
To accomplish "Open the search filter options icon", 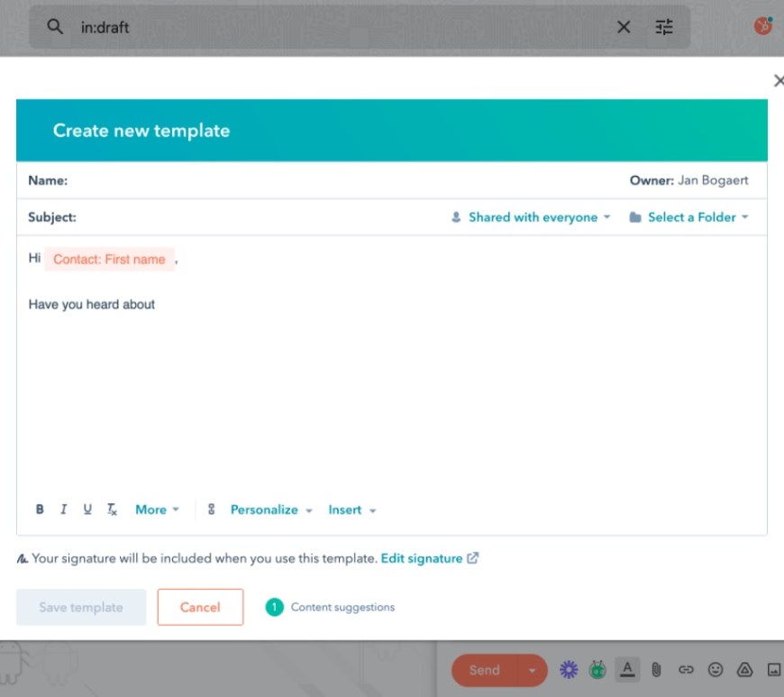I will (664, 27).
